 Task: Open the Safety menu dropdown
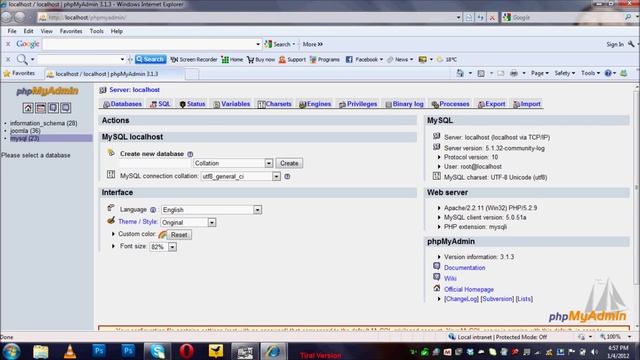(564, 73)
